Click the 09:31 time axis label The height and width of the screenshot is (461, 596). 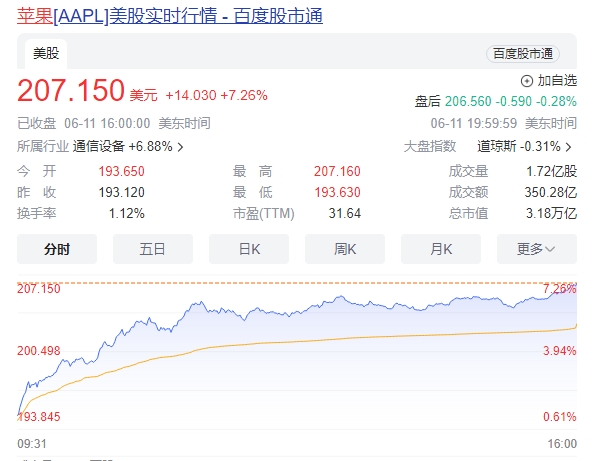[x=32, y=444]
